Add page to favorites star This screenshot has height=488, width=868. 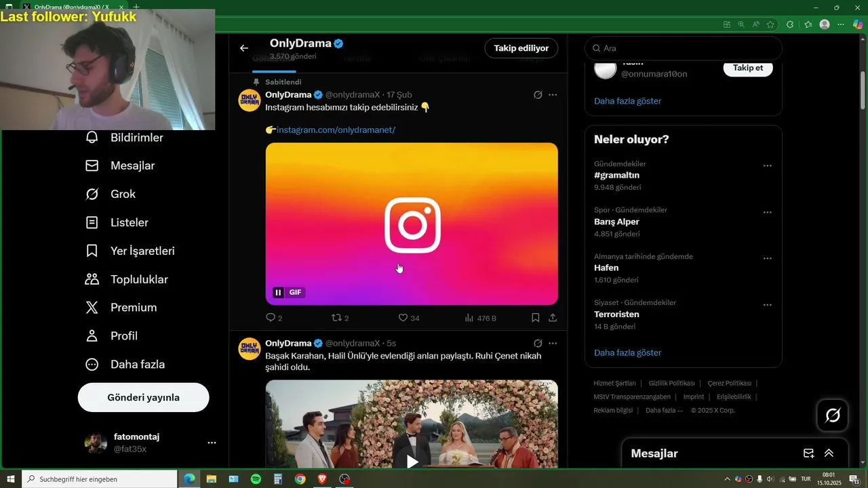(770, 24)
